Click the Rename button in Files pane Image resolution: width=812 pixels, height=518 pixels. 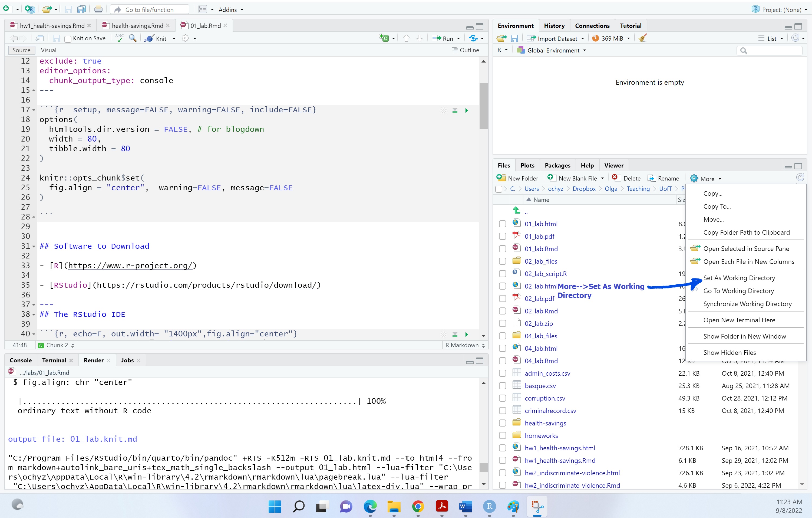coord(663,178)
